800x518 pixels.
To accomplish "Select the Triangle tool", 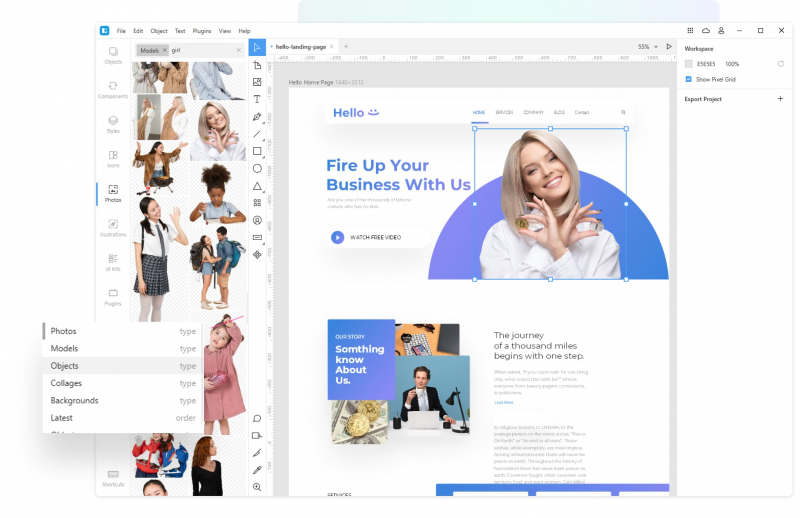I will [257, 186].
